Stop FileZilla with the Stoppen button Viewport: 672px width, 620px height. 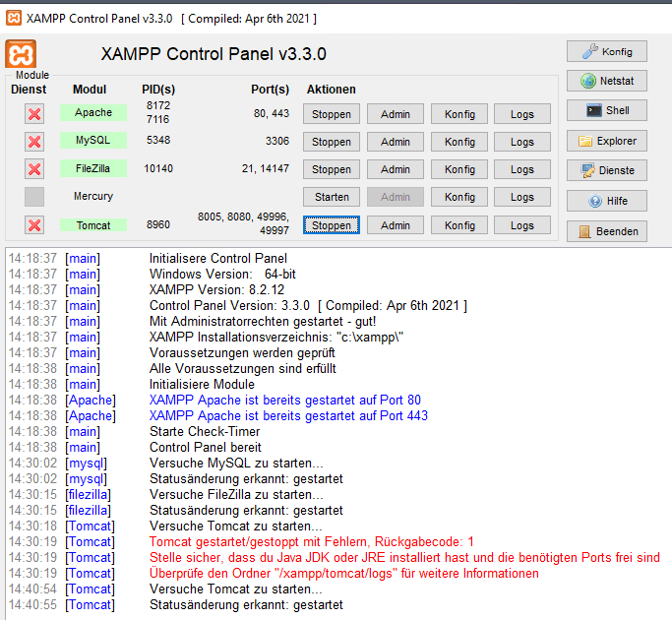point(332,169)
